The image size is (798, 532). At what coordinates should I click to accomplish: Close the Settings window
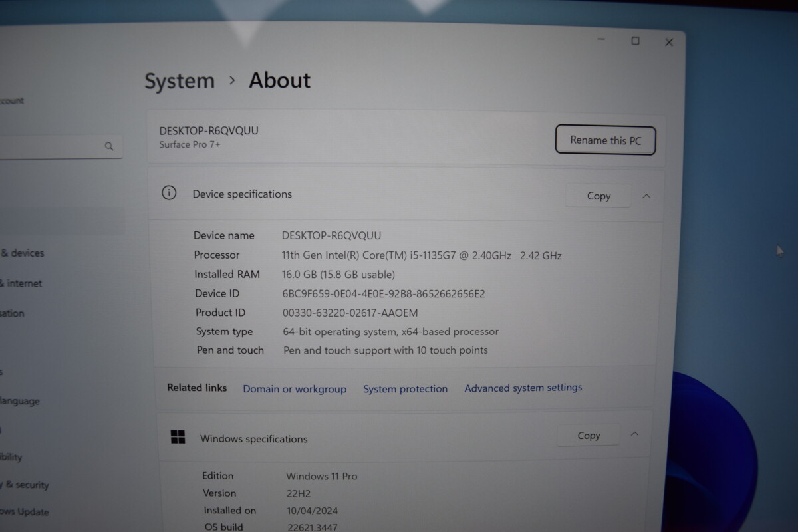(x=669, y=42)
